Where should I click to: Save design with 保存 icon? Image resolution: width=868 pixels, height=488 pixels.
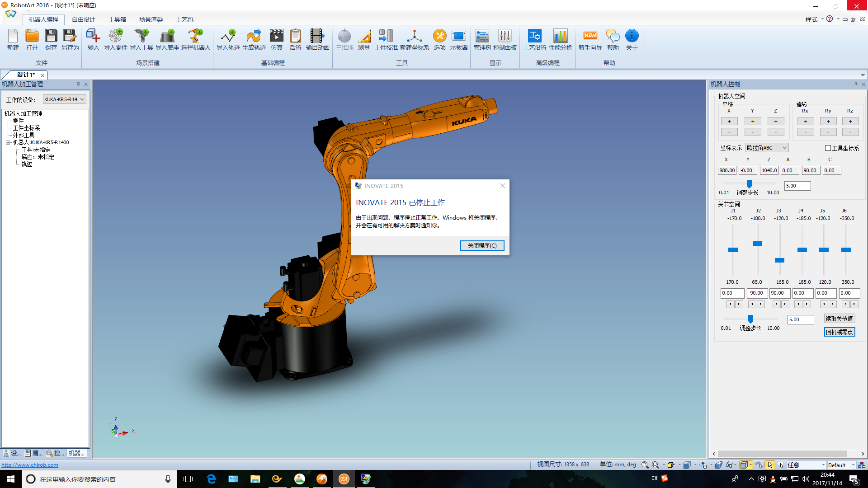(51, 40)
